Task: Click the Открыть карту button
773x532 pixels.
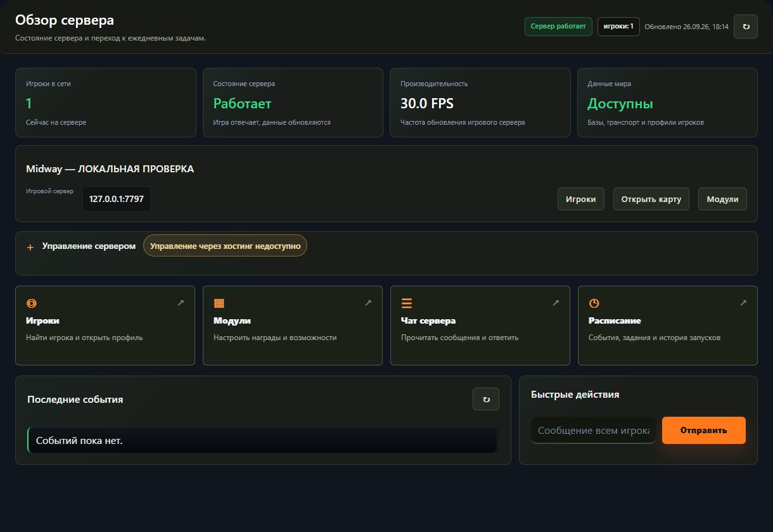Action: (651, 199)
